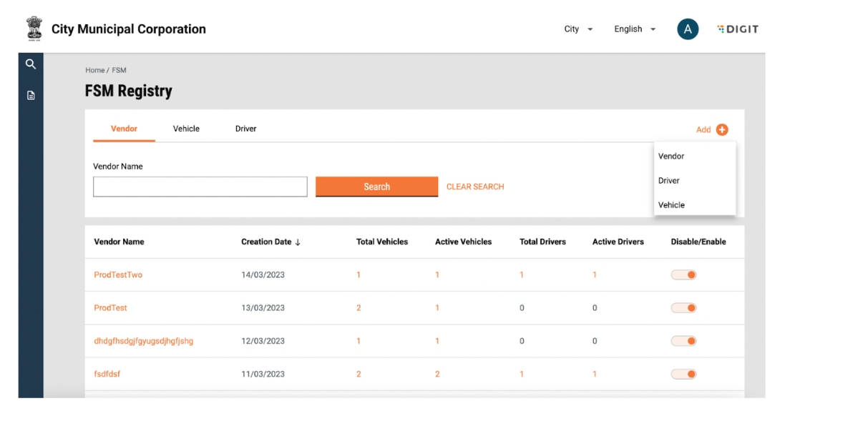Open the English language dropdown
This screenshot has width=868, height=421.
[635, 29]
